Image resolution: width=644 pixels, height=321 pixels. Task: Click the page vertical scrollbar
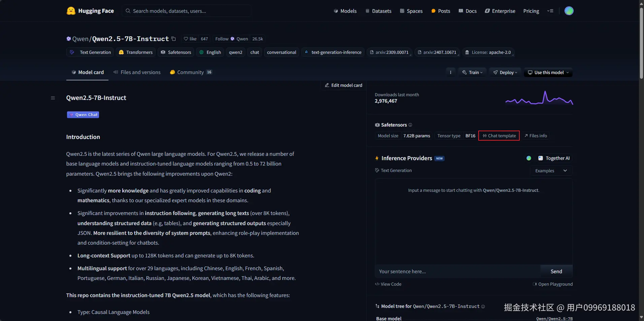click(x=641, y=44)
